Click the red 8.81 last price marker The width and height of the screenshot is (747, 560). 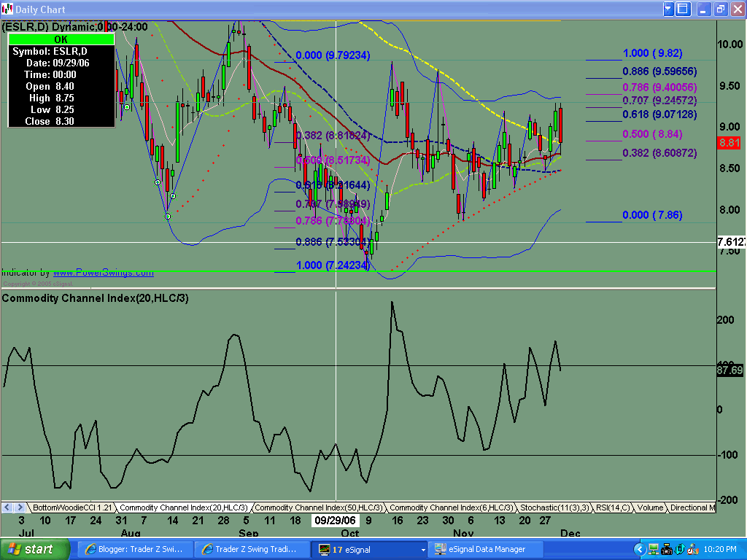coord(729,142)
